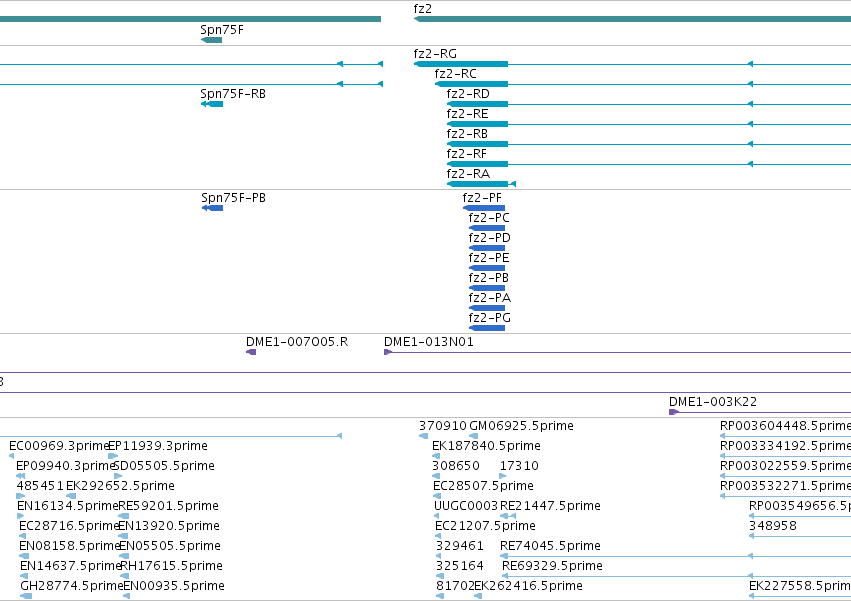The width and height of the screenshot is (851, 601).
Task: Click the EK187840.5prime EST feature
Action: (x=436, y=457)
